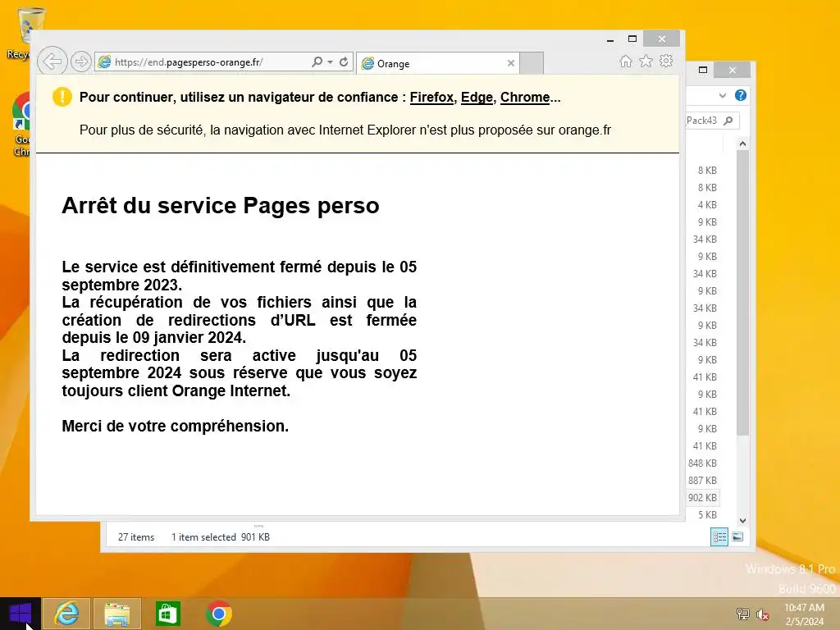Open the Windows Start button
Viewport: 840px width, 630px height.
(x=21, y=614)
